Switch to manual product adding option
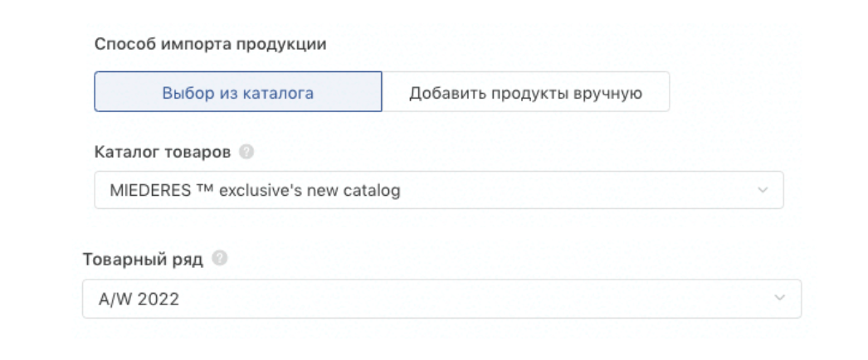The height and width of the screenshot is (360, 868). point(526,92)
